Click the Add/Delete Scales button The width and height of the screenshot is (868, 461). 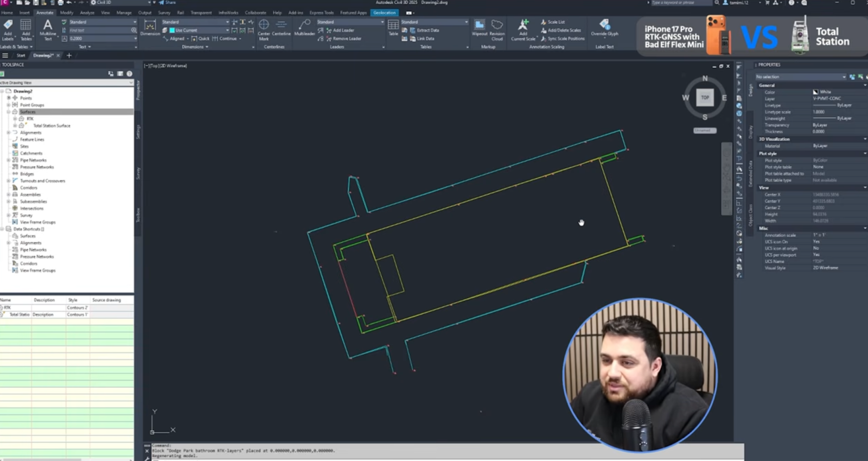(x=560, y=30)
